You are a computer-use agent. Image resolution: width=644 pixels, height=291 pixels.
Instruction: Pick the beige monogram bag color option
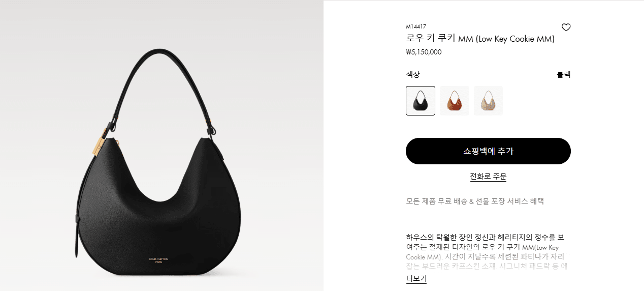(488, 101)
